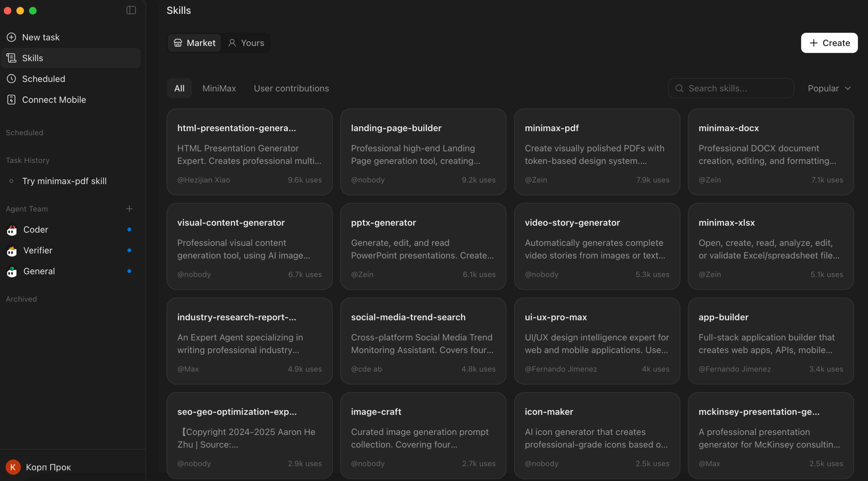
Task: Start a New task
Action: pyautogui.click(x=71, y=37)
